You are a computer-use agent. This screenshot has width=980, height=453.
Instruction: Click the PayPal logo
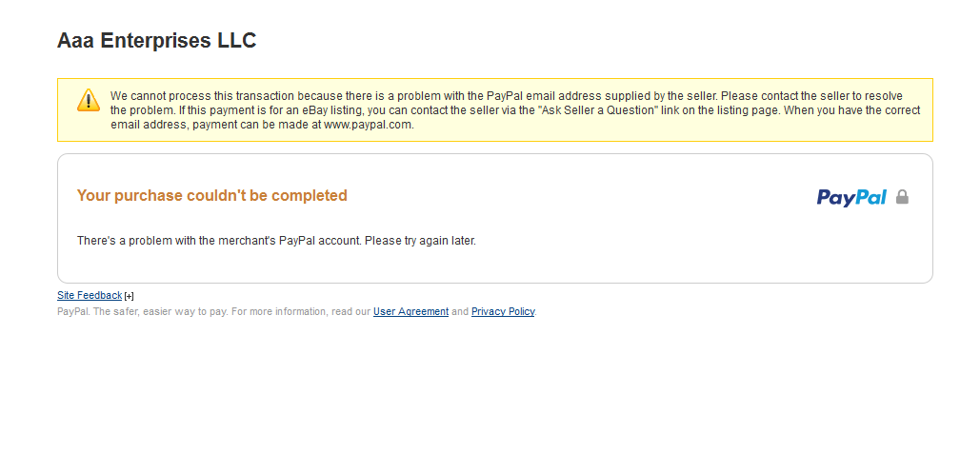pyautogui.click(x=851, y=197)
